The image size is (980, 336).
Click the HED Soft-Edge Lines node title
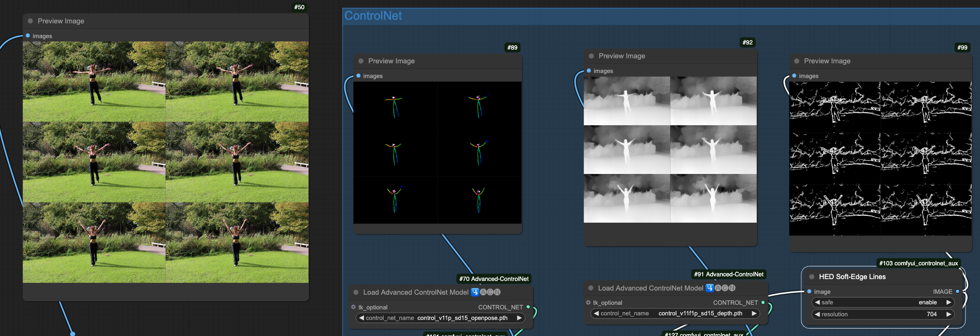click(852, 277)
